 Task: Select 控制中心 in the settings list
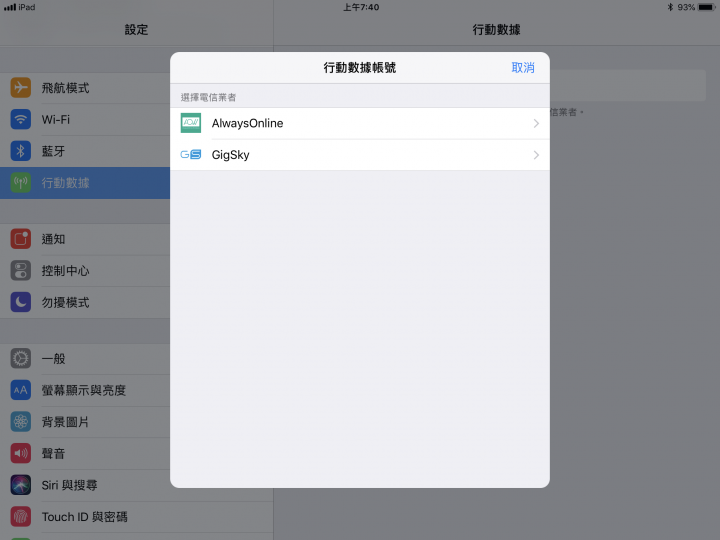point(85,271)
